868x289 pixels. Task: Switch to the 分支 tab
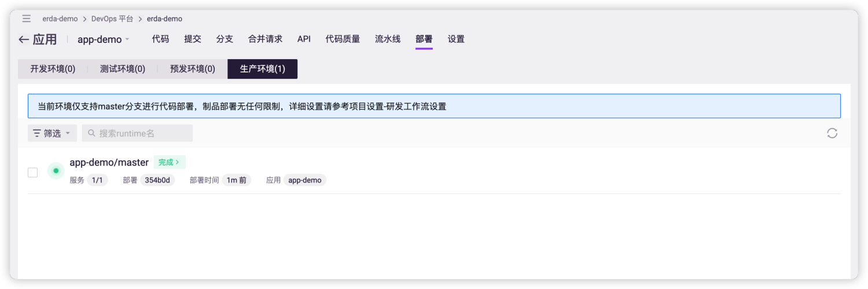point(225,39)
